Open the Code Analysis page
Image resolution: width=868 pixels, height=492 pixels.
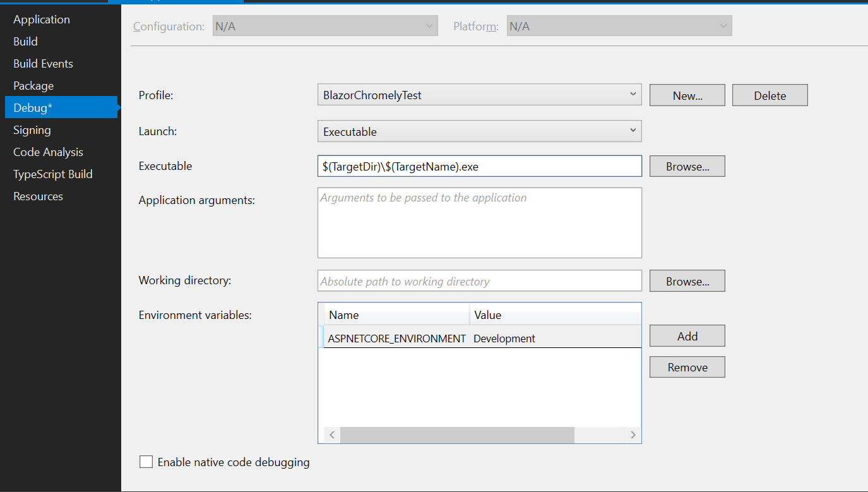(x=48, y=152)
